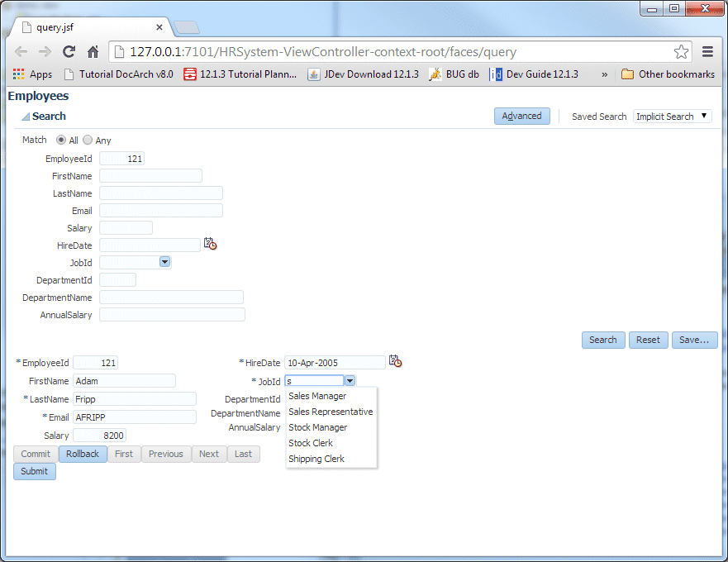Open the BUG db bookmark
This screenshot has width=728, height=562.
pyautogui.click(x=454, y=74)
